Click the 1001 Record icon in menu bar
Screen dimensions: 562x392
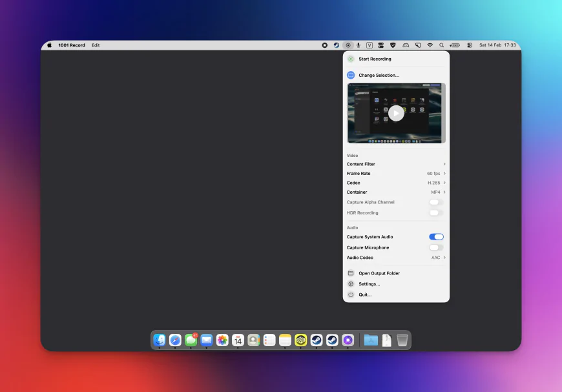click(x=348, y=45)
